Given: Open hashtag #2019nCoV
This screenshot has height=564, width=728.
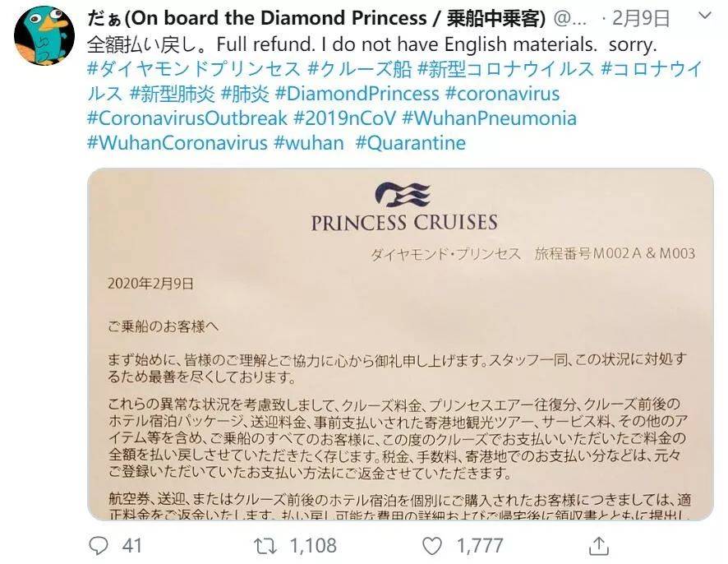Looking at the screenshot, I should (x=345, y=118).
